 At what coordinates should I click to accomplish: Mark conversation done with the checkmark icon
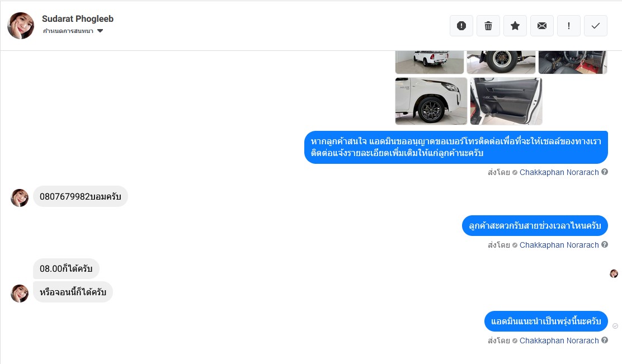tap(595, 26)
